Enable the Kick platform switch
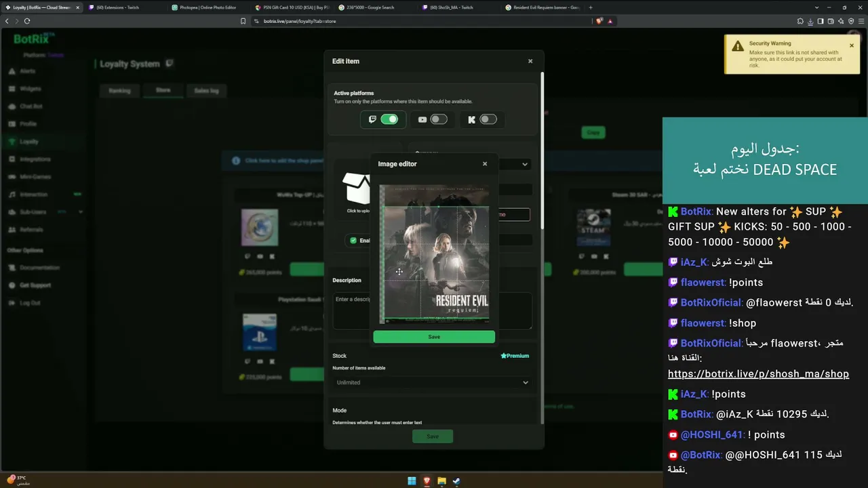The width and height of the screenshot is (868, 488). click(488, 119)
